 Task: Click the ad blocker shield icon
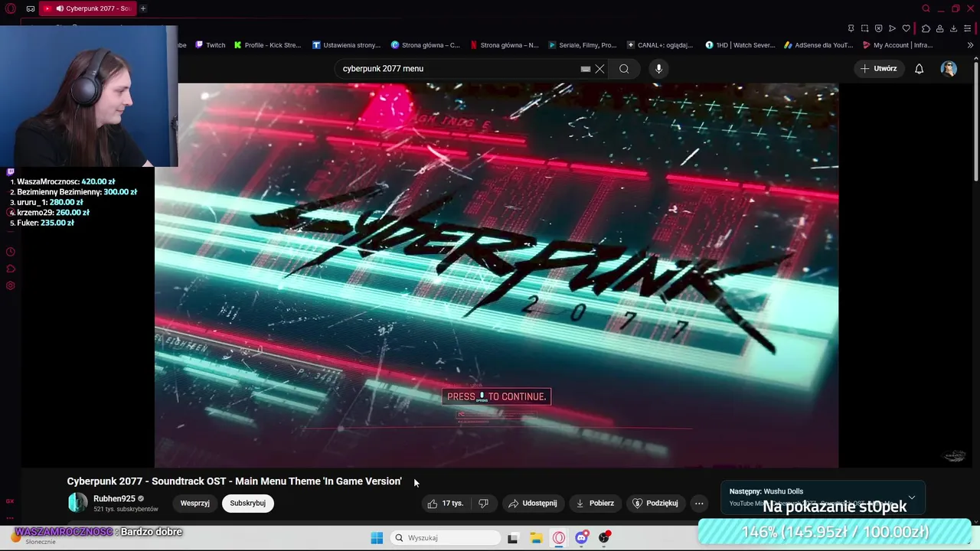tap(878, 28)
